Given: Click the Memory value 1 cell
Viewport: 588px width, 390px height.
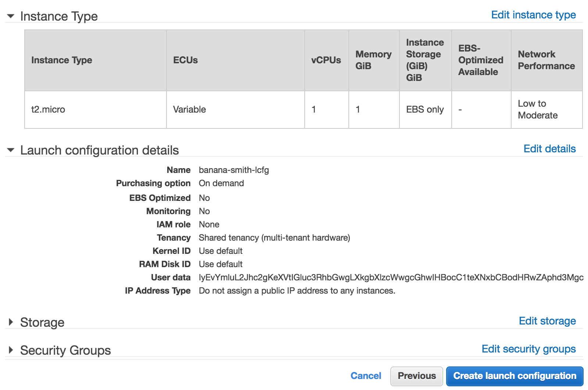Looking at the screenshot, I should point(374,110).
